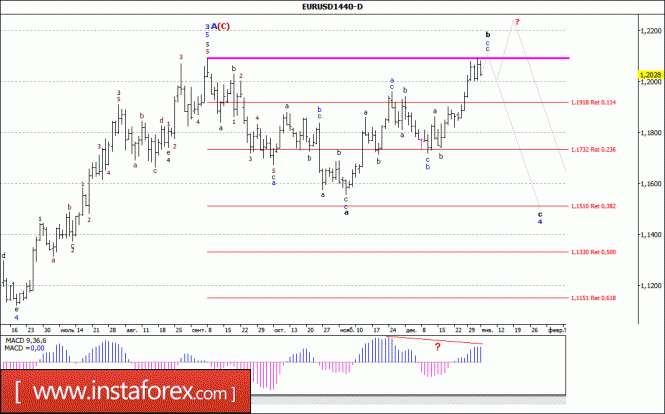Click the '30' date label on axis
Image resolution: width=665 pixels, height=414 pixels.
(x=47, y=330)
